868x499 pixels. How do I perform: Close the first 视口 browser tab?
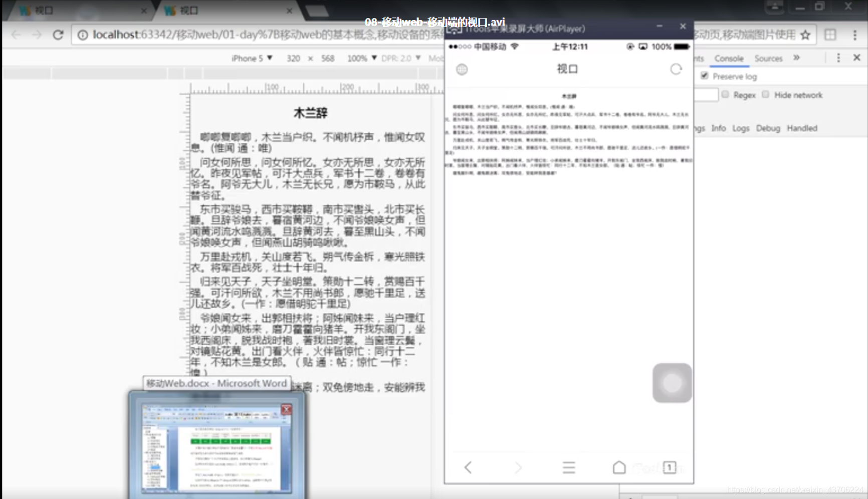click(x=144, y=11)
